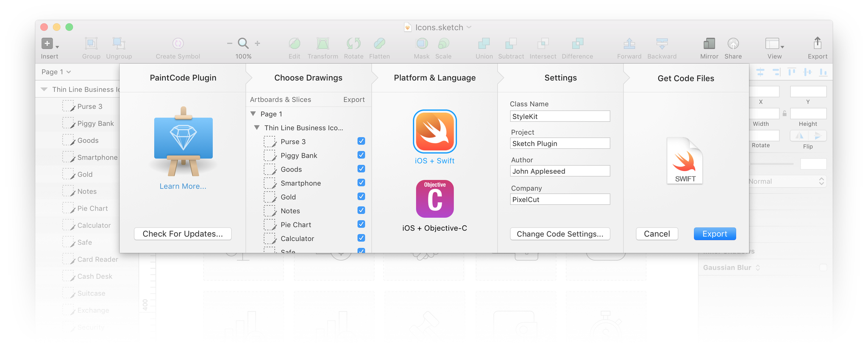The height and width of the screenshot is (364, 868).
Task: Open the Mirror tool
Action: [709, 44]
